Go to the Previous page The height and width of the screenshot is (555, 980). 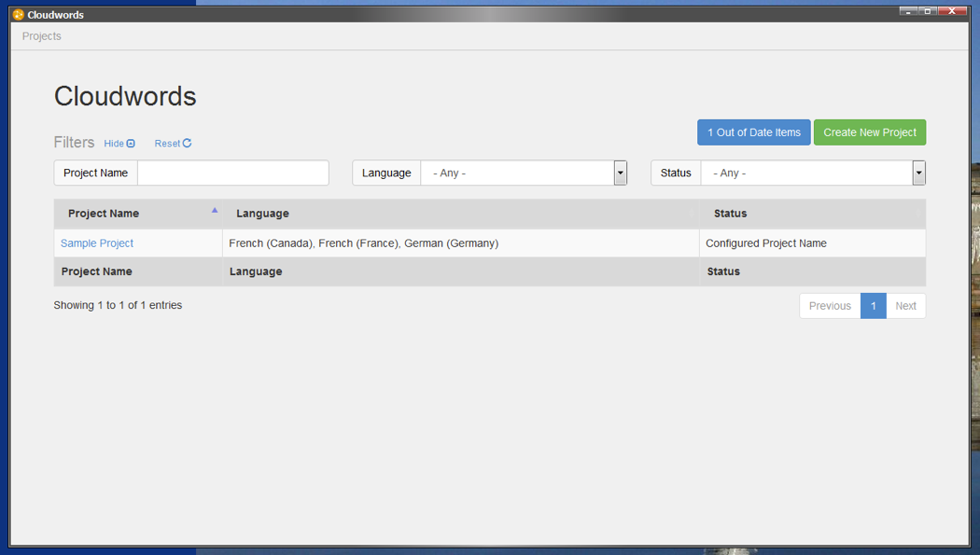point(829,306)
